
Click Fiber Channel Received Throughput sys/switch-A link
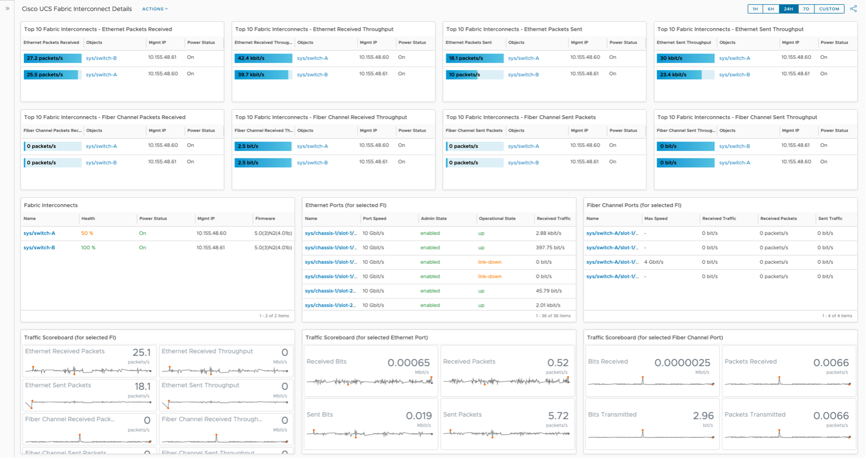(x=312, y=147)
